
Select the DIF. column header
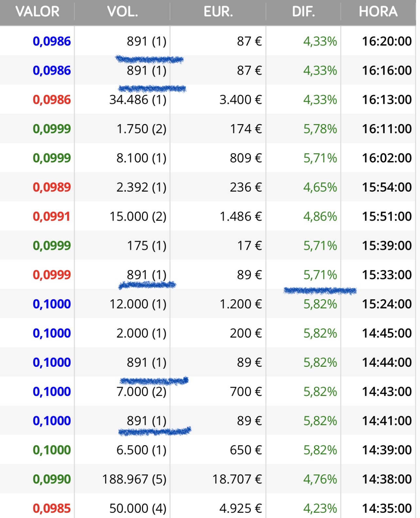[304, 12]
